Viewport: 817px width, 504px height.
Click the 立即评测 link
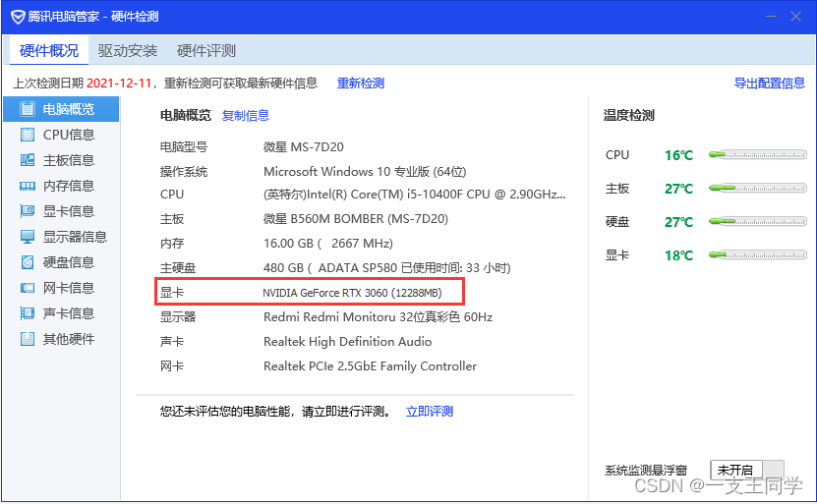point(430,412)
